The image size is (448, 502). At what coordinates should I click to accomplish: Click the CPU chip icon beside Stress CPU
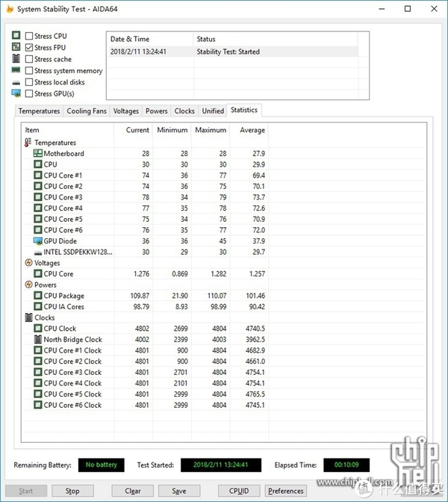tap(16, 35)
